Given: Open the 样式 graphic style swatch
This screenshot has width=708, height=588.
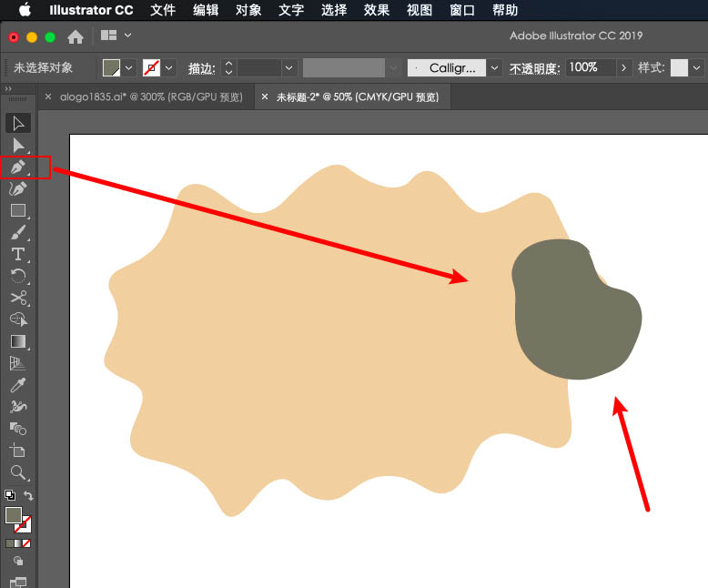Looking at the screenshot, I should pyautogui.click(x=679, y=68).
